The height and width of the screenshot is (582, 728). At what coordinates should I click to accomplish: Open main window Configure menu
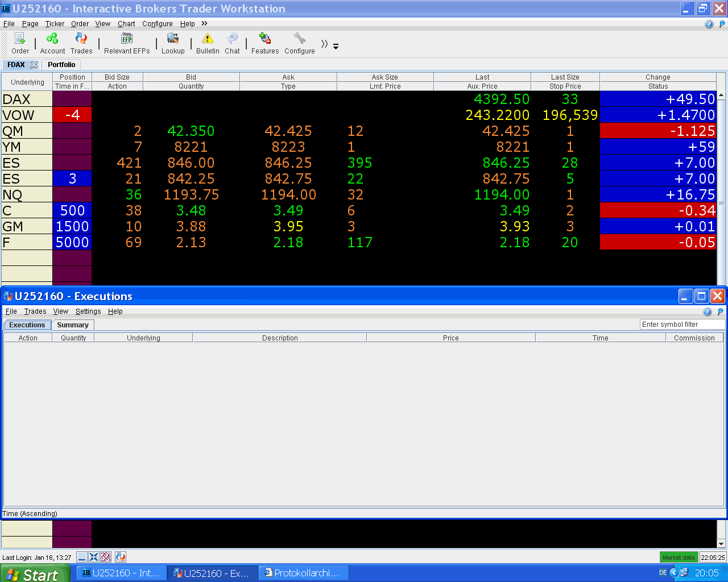(158, 24)
